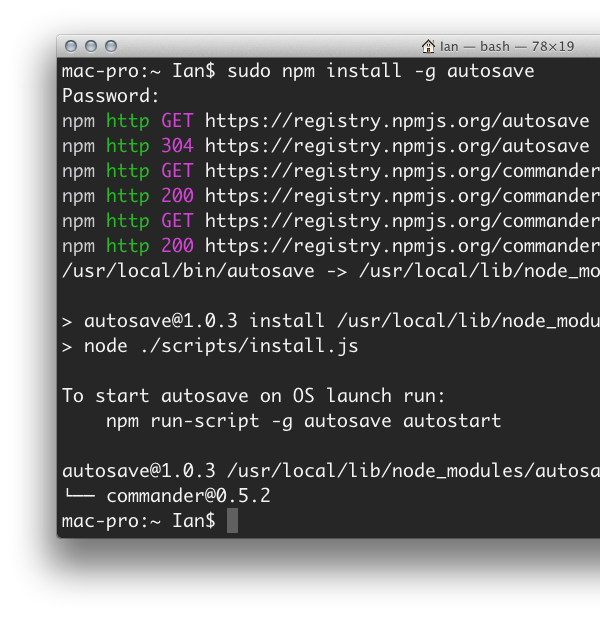Click the '> autosave@1.0.3 install' line
Image resolution: width=600 pixels, height=617 pixels.
coord(330,321)
